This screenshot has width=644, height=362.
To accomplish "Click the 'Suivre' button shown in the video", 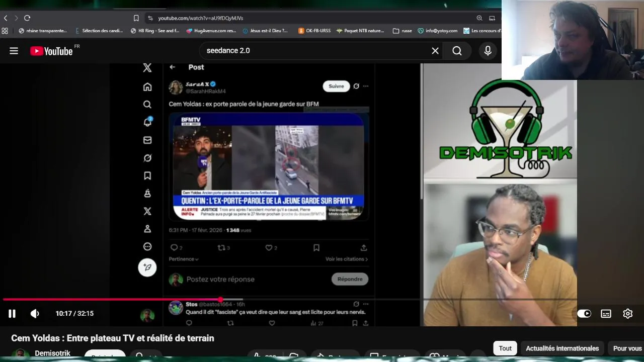I will [x=336, y=86].
